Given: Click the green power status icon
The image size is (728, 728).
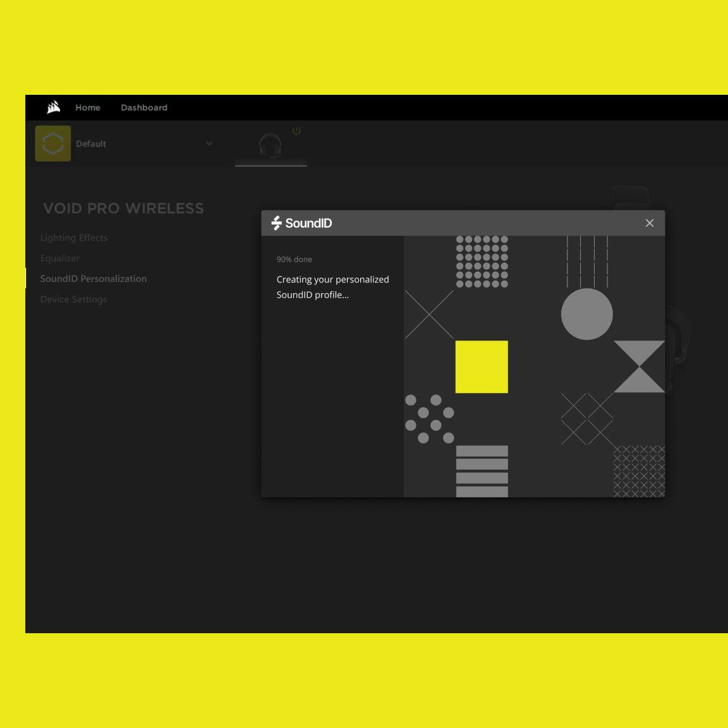Looking at the screenshot, I should pyautogui.click(x=296, y=131).
